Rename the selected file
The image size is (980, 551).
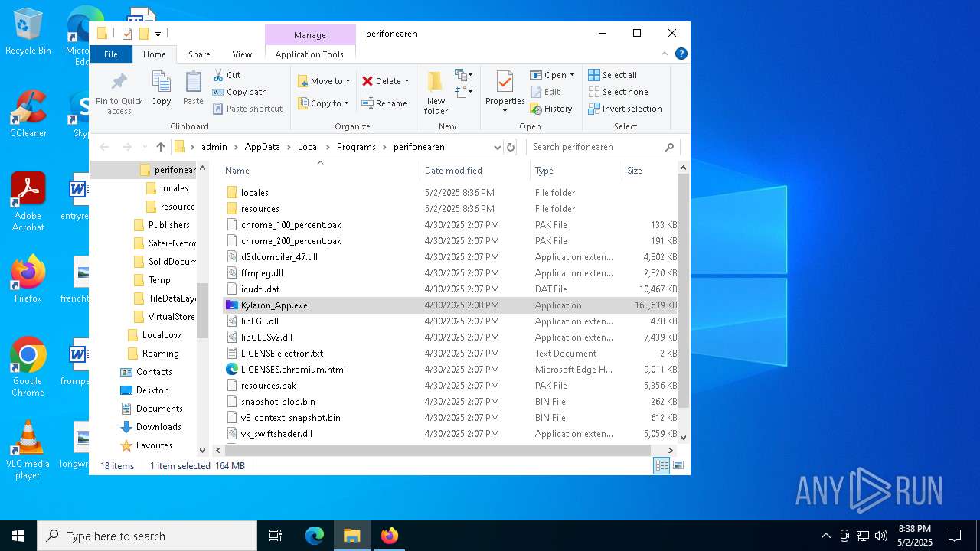tap(384, 103)
